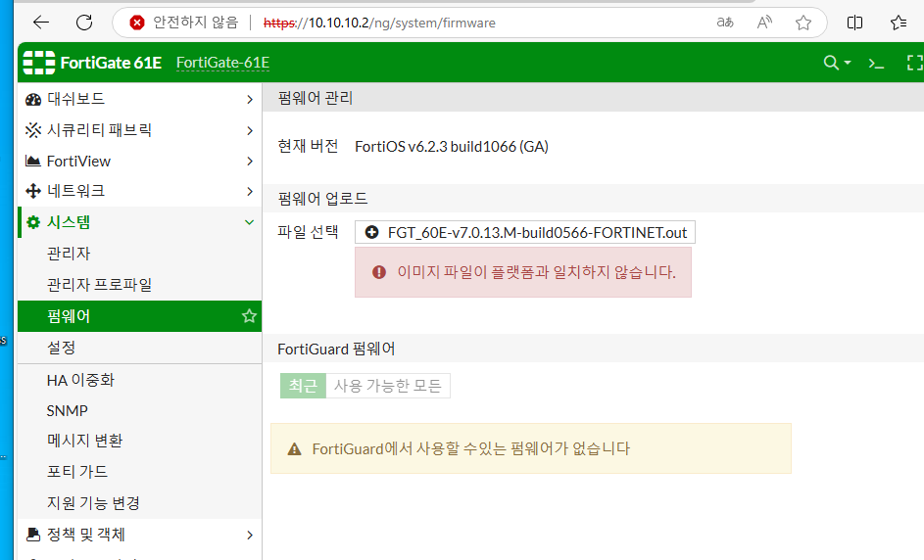
Task: Click the Fortinet logo in header
Action: point(39,63)
